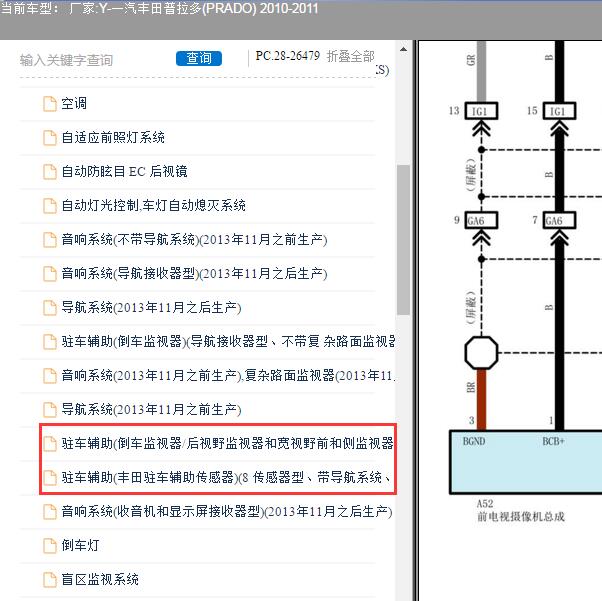602x601 pixels.
Task: Click the file icon beside 驻车辅助(倒车监视器)(导航接收器型
Action: [x=50, y=341]
